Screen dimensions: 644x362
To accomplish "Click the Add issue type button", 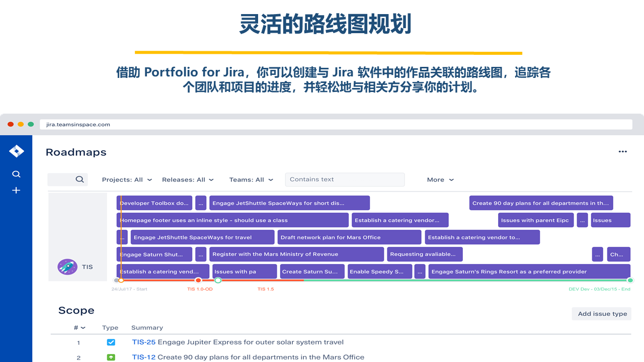I will 602,314.
